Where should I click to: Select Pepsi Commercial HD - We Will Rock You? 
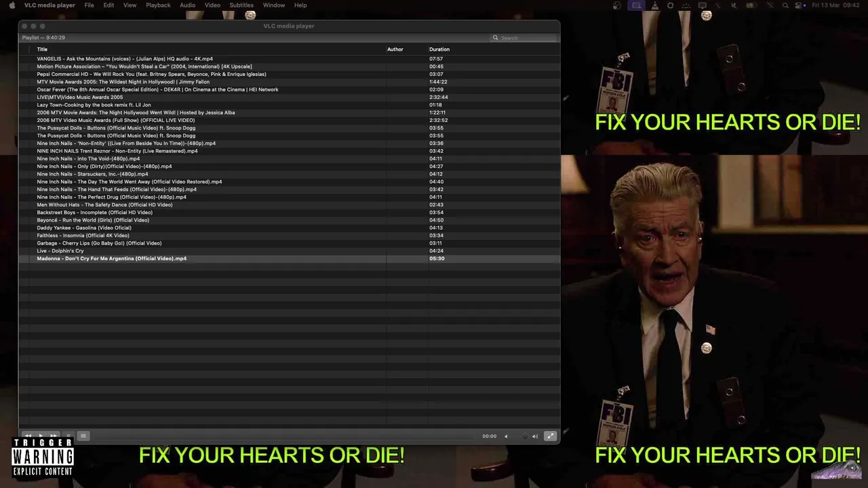point(290,74)
